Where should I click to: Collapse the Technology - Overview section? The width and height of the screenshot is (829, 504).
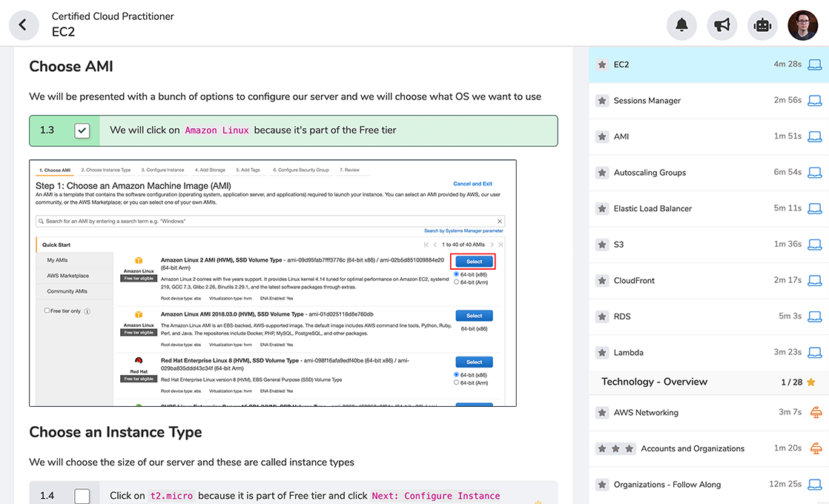708,382
